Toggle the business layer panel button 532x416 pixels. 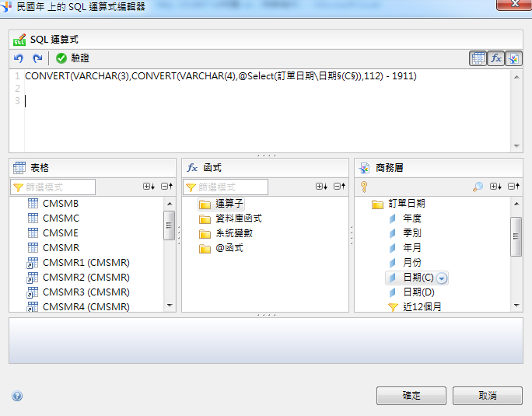(513, 58)
